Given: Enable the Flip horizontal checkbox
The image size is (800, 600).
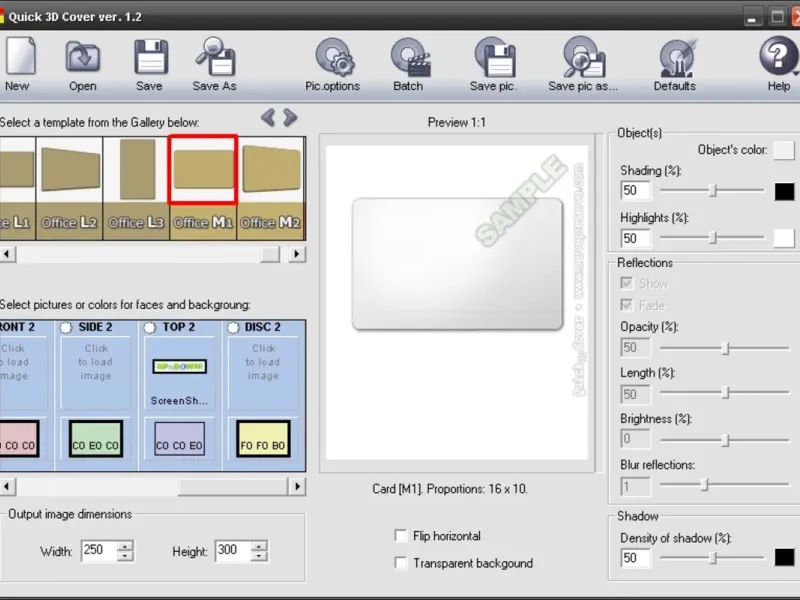Looking at the screenshot, I should pos(401,535).
